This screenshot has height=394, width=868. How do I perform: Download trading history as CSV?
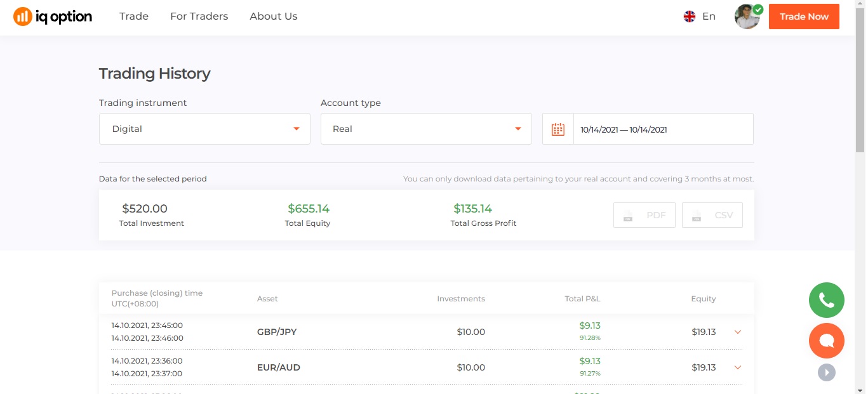click(712, 215)
